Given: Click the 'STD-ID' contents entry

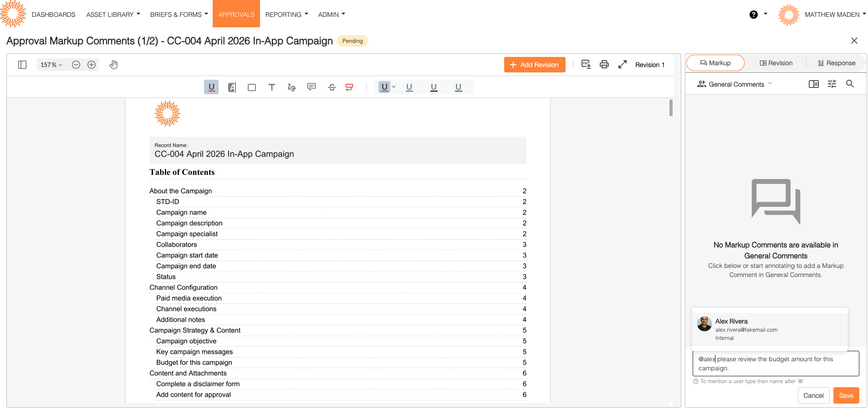Looking at the screenshot, I should click(x=168, y=201).
